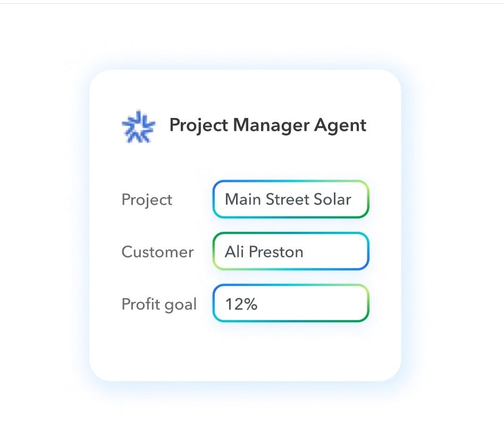
Task: Click empty right end of Customer field
Action: pos(340,251)
